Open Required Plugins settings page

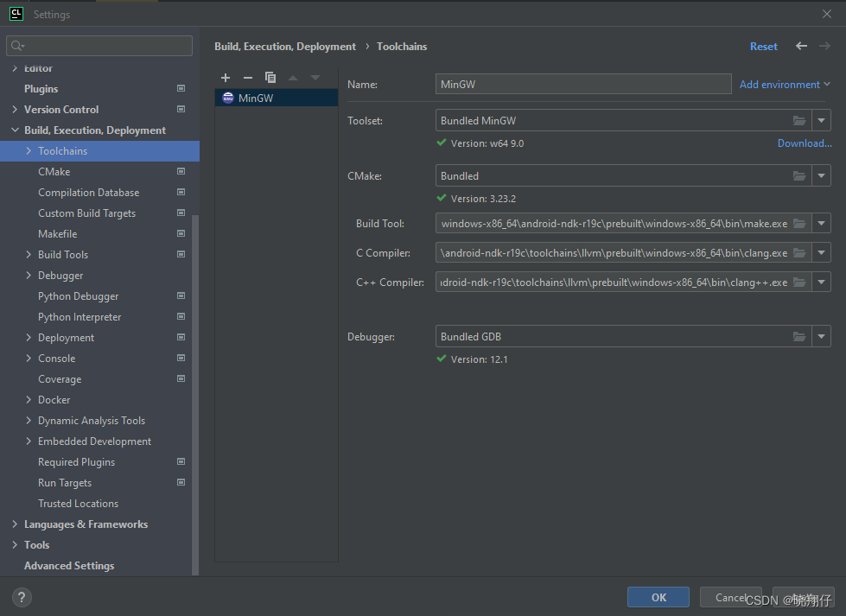pyautogui.click(x=76, y=462)
